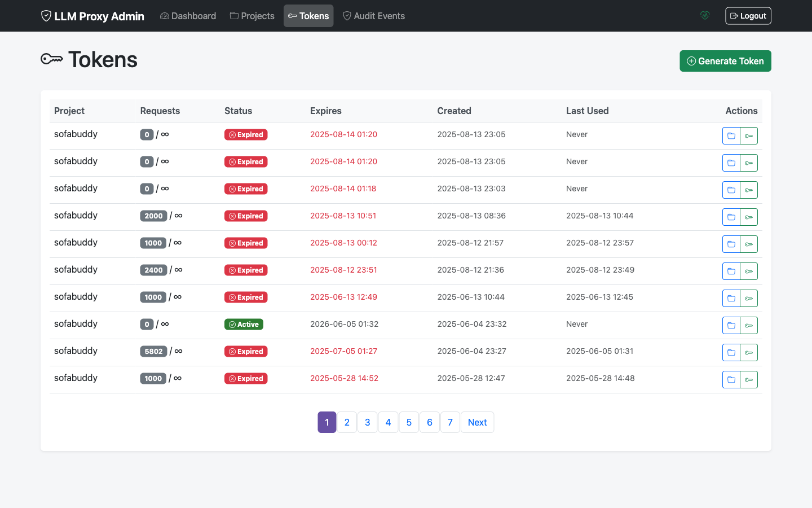Screen dimensions: 812x508
Task: Open the Audit Events page
Action: [x=374, y=16]
